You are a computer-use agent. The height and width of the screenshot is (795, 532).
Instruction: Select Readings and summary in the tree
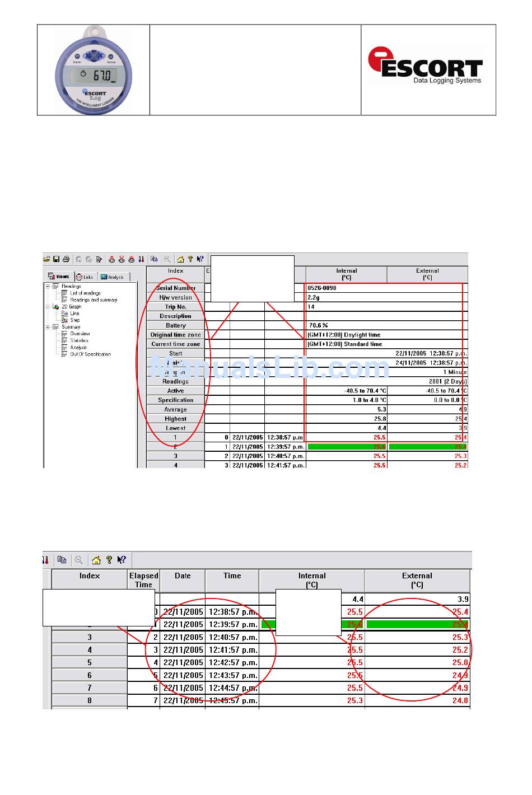(x=94, y=300)
